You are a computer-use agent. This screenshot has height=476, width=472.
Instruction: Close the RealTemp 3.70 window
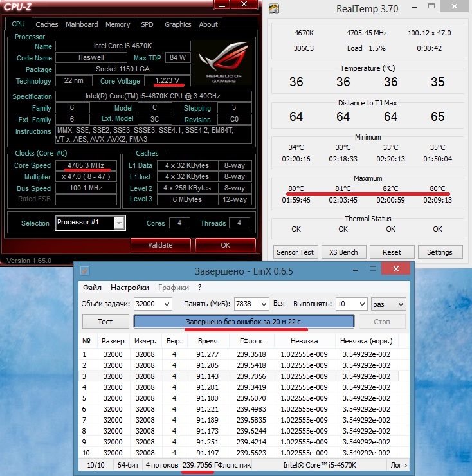coord(455,6)
